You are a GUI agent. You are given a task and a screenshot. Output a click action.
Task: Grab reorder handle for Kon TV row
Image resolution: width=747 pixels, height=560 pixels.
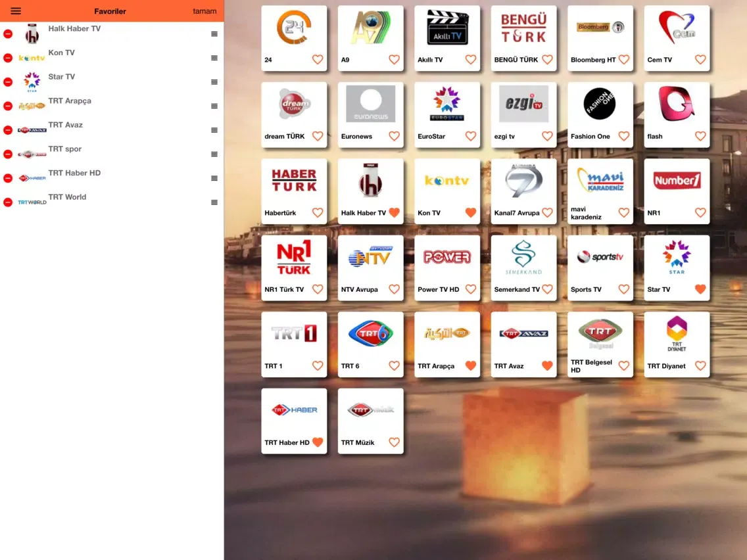[214, 58]
